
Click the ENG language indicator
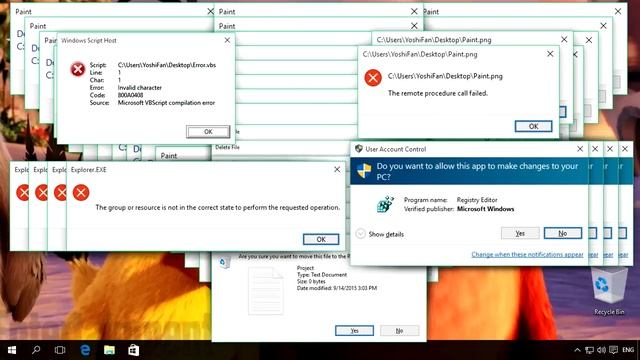[628, 350]
